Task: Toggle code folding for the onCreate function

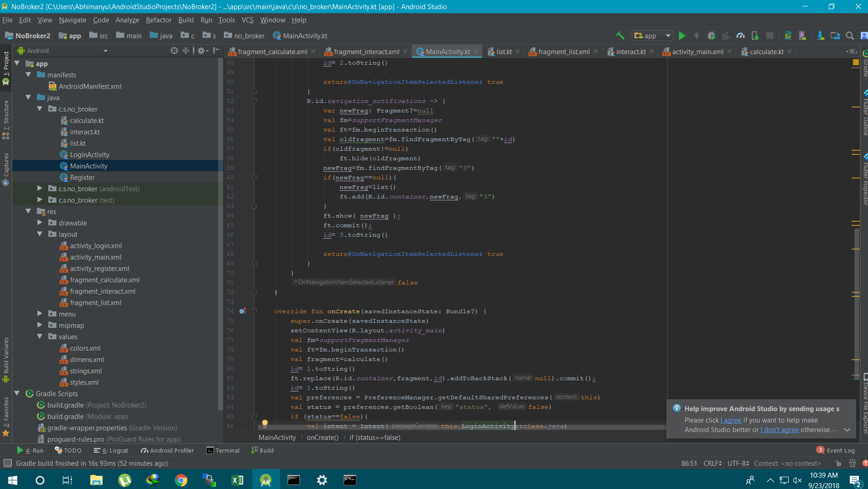Action: [254, 311]
